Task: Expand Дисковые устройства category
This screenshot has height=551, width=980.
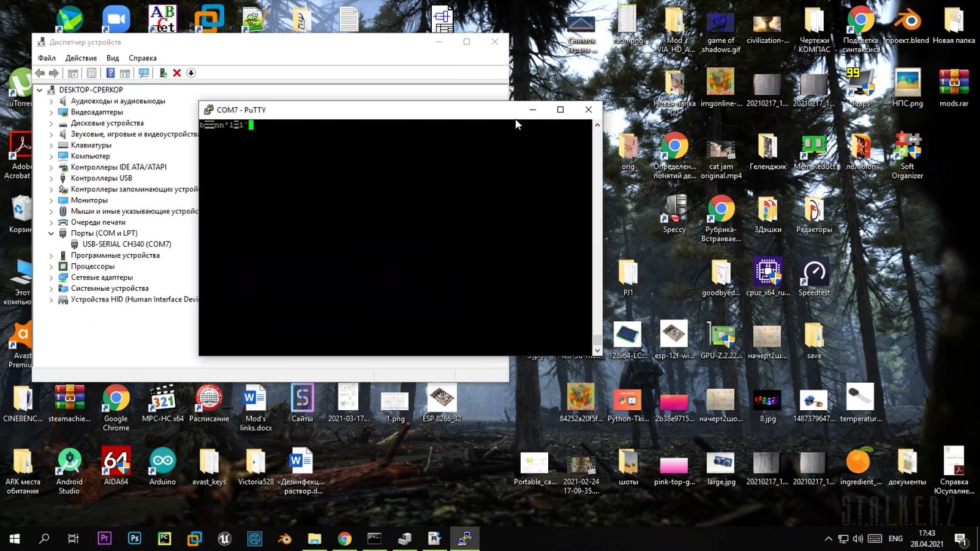Action: 51,123
